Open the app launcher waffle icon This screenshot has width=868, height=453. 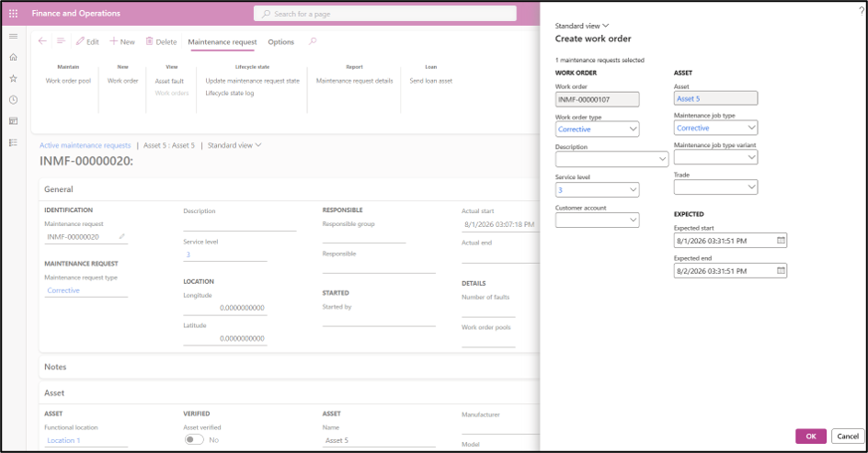point(13,13)
